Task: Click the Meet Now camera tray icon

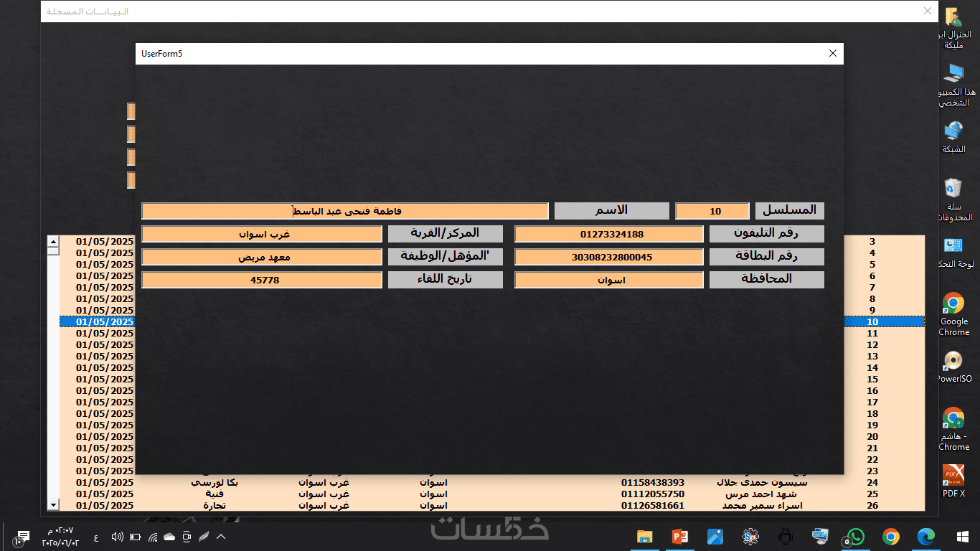Action: (x=187, y=537)
